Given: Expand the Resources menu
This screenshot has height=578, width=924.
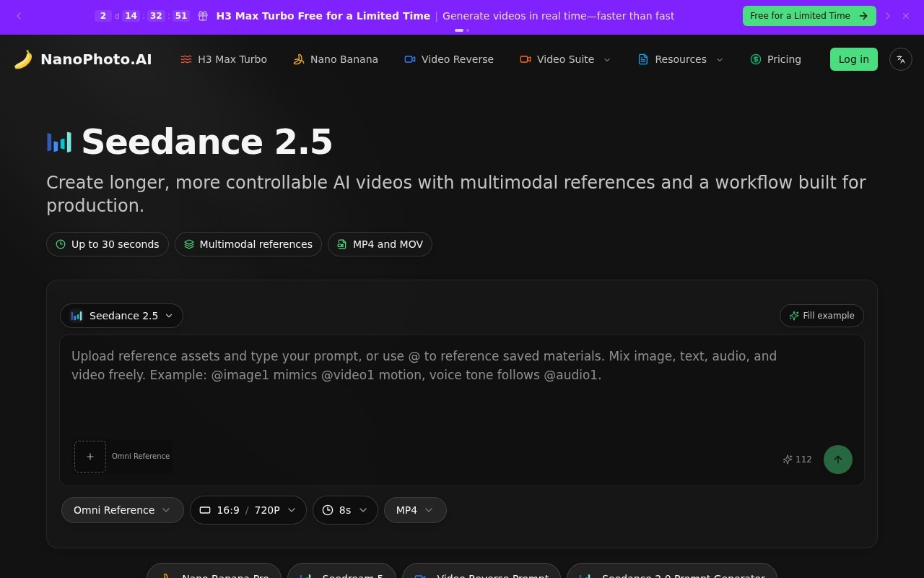Looking at the screenshot, I should pyautogui.click(x=681, y=59).
